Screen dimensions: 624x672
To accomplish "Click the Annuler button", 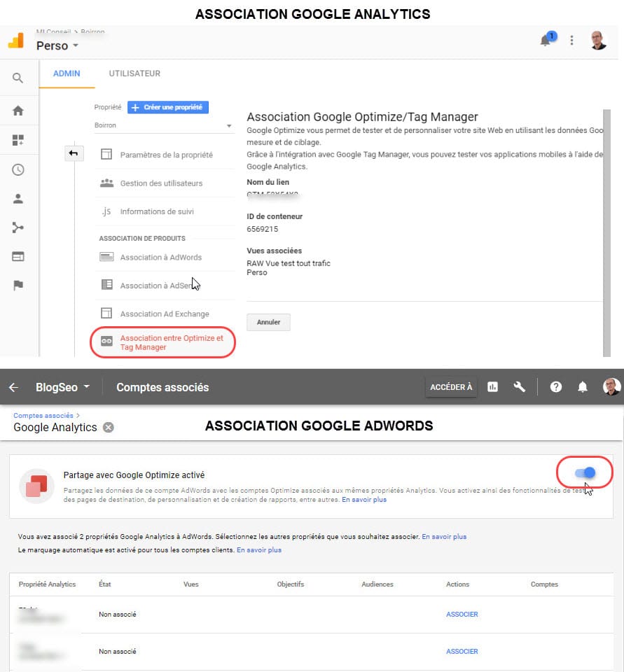I will (268, 322).
